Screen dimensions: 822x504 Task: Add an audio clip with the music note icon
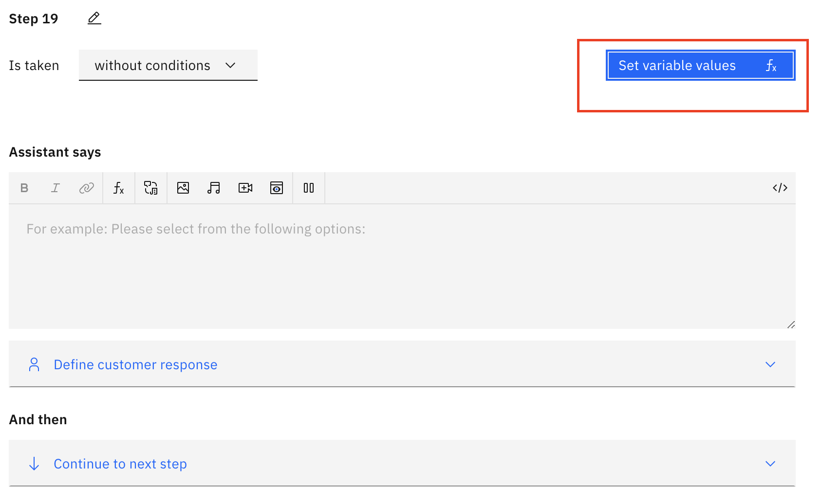(x=214, y=188)
